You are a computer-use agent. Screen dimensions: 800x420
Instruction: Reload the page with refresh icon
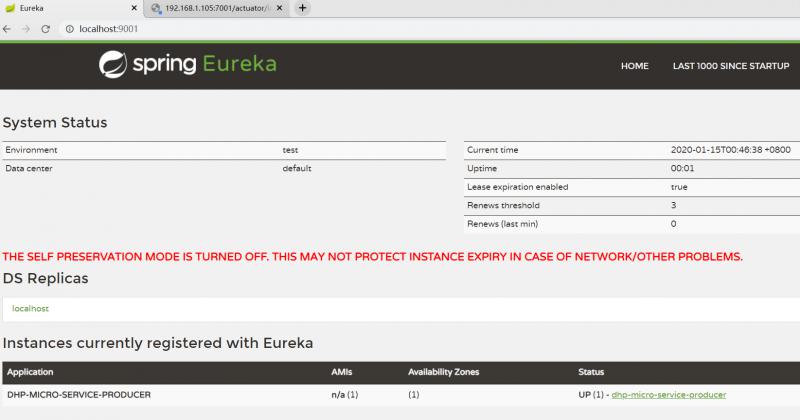[x=45, y=29]
